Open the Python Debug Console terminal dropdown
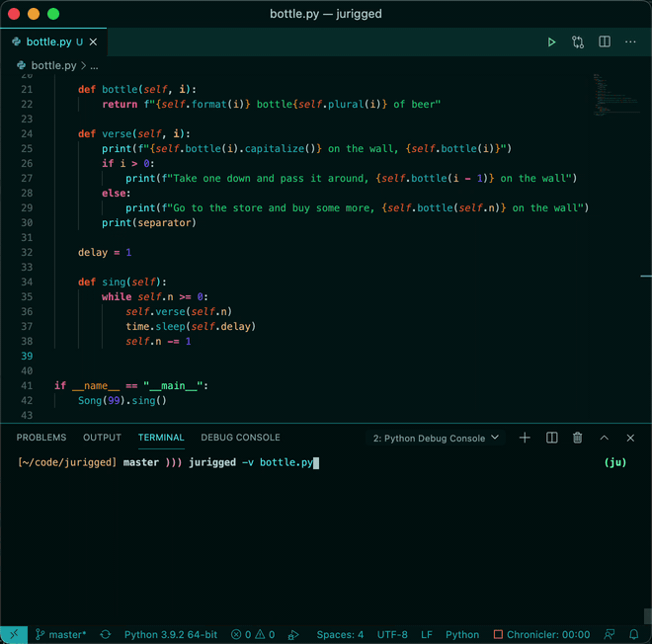Viewport: 652px width, 644px height. click(x=436, y=438)
